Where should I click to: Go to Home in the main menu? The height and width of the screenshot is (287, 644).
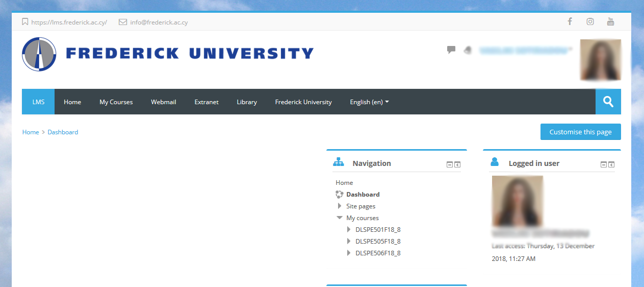[72, 102]
